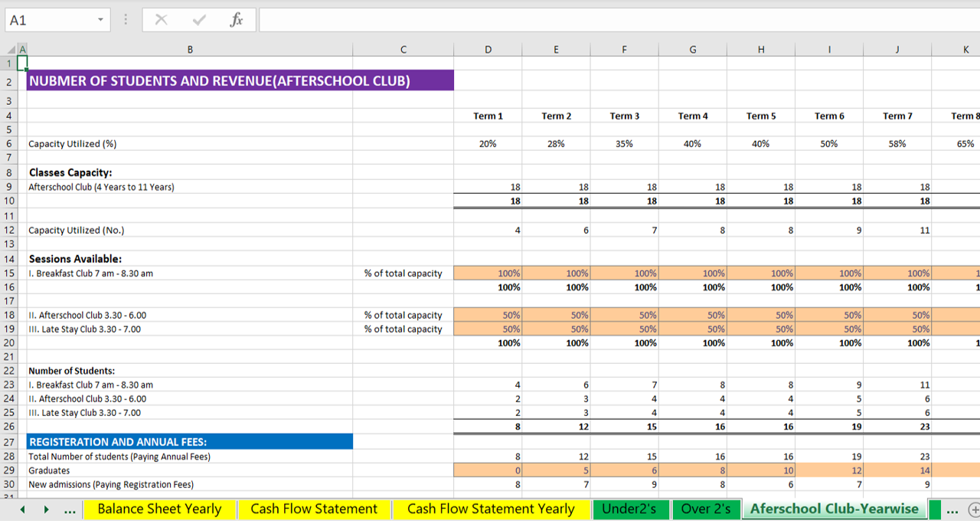Go to the Under2's sheet tab

632,510
